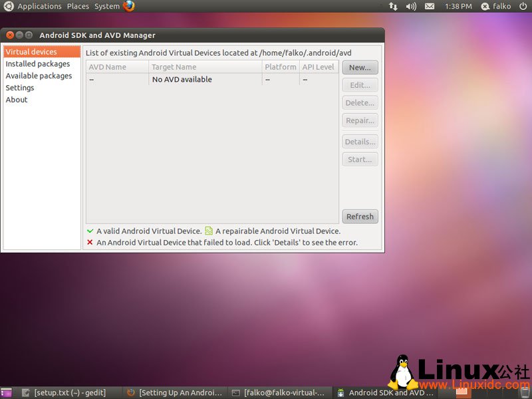
Task: Select Available packages in the sidebar
Action: [x=39, y=76]
